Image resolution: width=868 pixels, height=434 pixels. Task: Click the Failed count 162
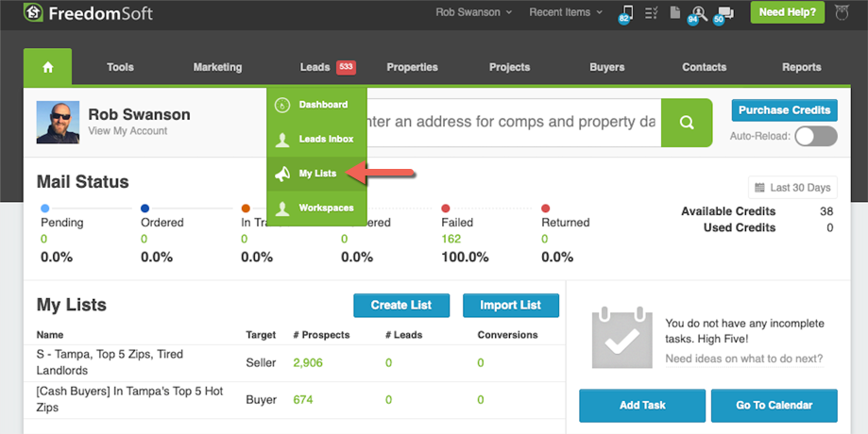pyautogui.click(x=451, y=240)
